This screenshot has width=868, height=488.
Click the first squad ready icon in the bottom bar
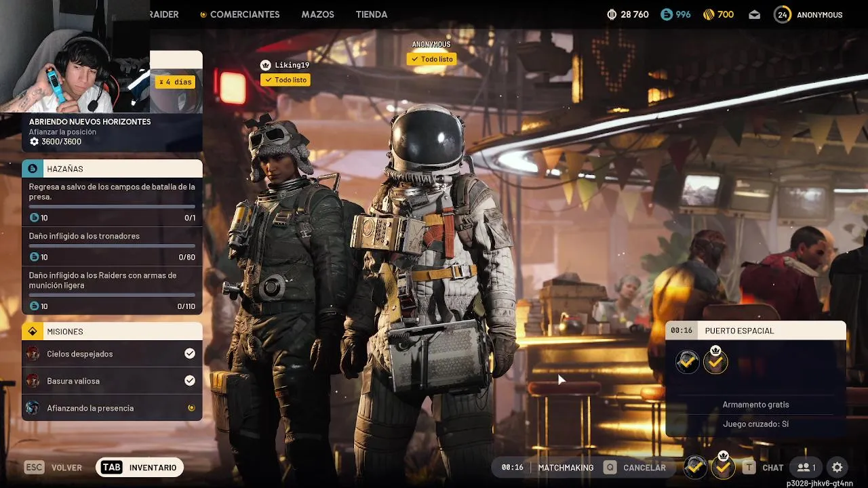pyautogui.click(x=696, y=467)
